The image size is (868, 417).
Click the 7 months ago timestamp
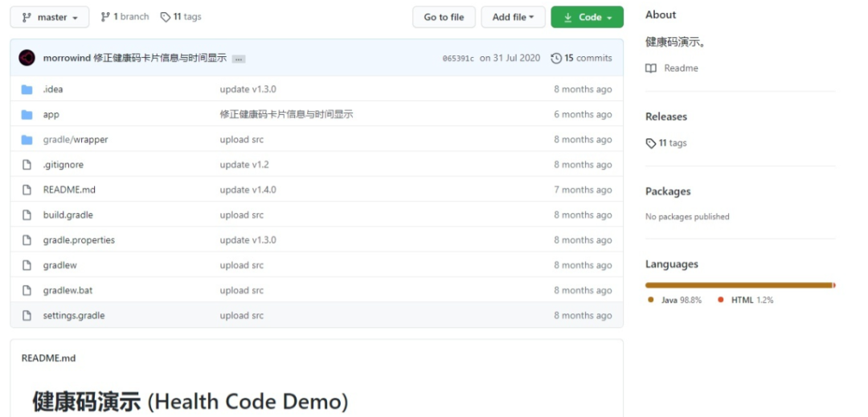583,190
